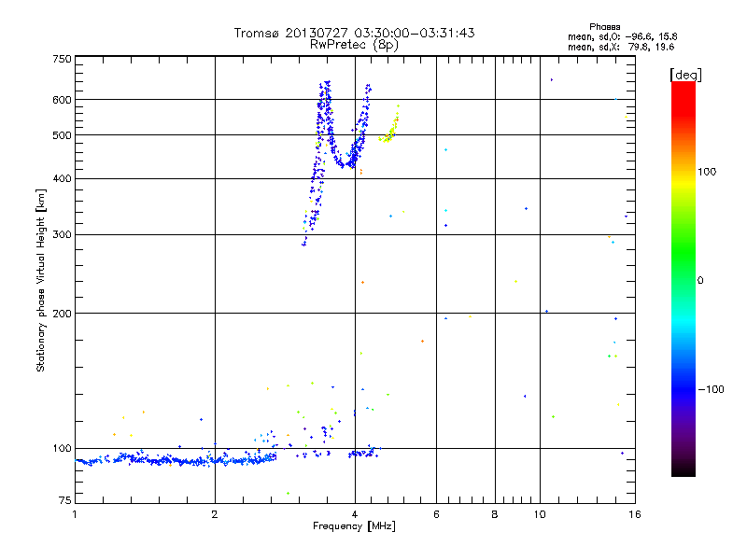Viewport: 747px width, 560px height.
Task: Click the y-axis tick label '75'
Action: pos(65,500)
